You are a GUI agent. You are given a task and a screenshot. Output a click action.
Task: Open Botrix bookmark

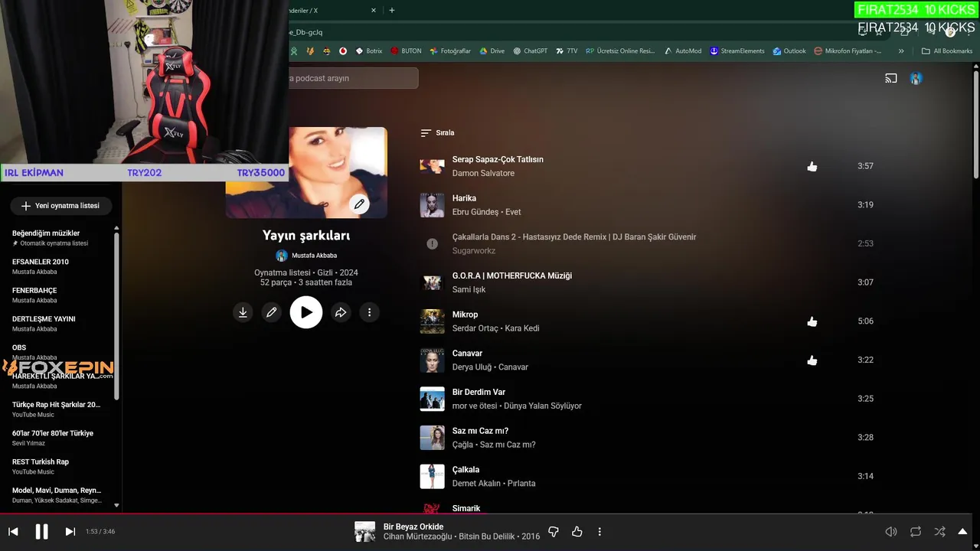369,51
